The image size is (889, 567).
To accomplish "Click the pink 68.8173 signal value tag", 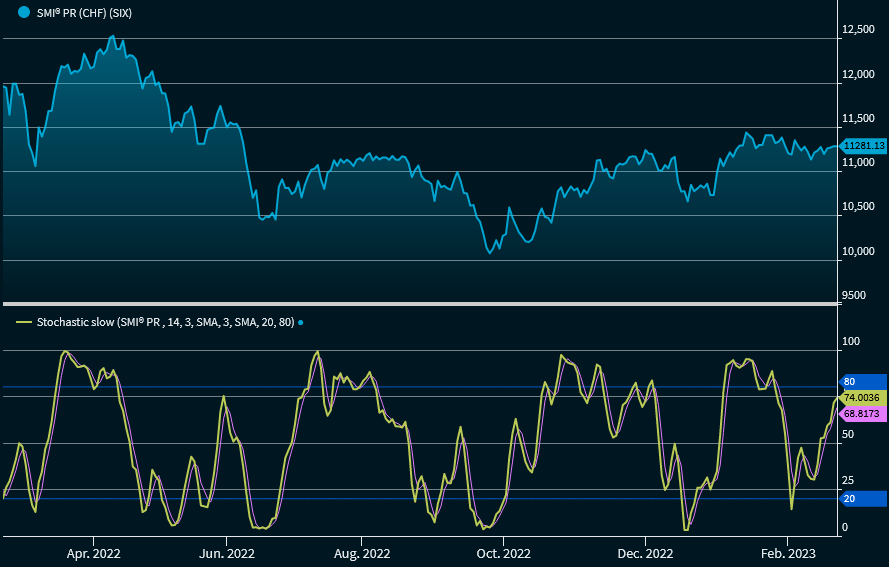I will point(862,413).
